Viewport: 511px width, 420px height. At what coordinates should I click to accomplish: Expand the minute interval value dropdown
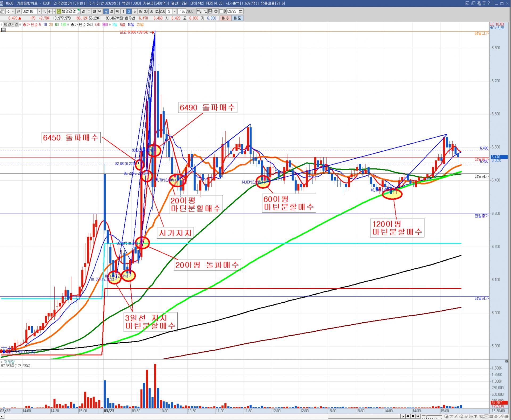tap(175, 11)
